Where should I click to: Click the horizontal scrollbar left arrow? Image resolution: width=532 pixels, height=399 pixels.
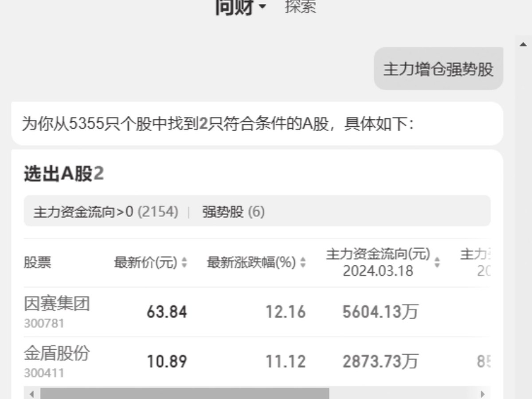click(x=31, y=394)
